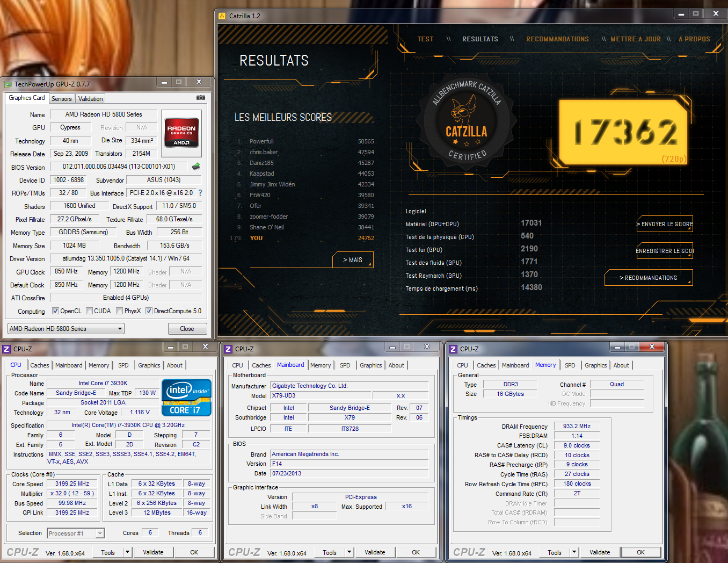Click Validate in the Memory CPU-Z window
Screen dimensions: 728x563
600,552
